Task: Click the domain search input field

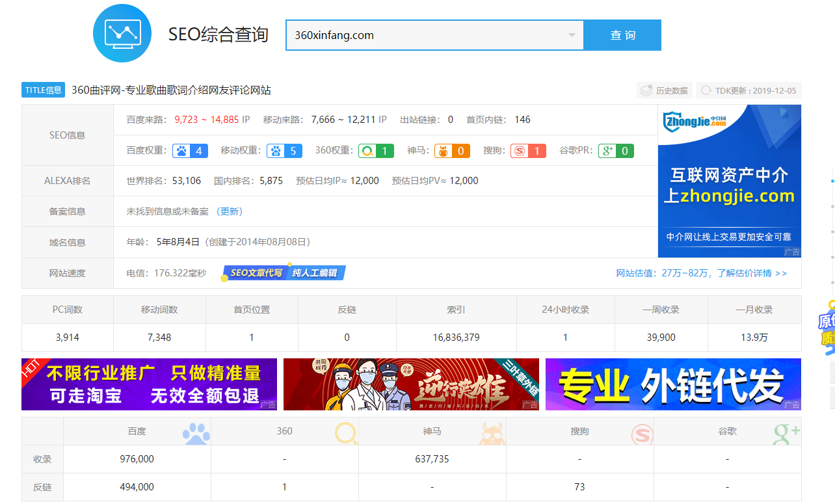Action: coord(434,35)
